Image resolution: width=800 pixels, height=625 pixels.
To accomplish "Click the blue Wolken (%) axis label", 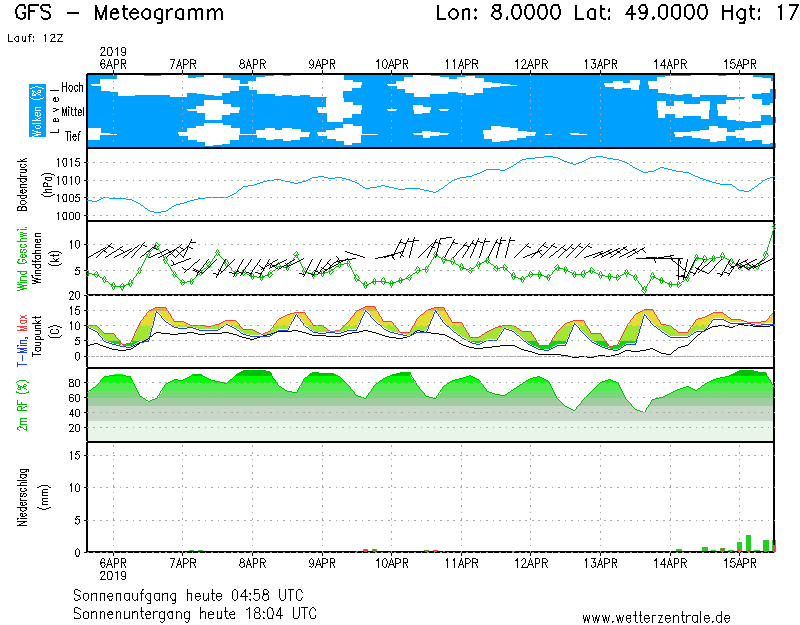I will [38, 110].
